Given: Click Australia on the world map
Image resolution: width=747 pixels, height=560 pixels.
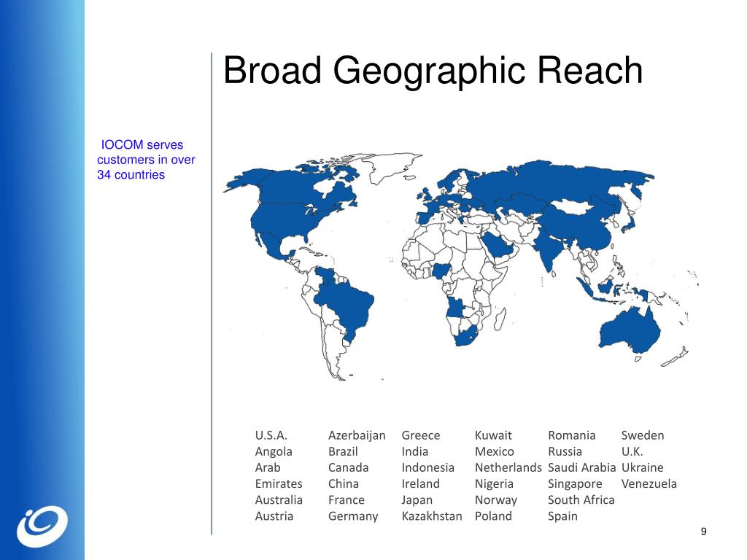Looking at the screenshot, I should pyautogui.click(x=629, y=330).
